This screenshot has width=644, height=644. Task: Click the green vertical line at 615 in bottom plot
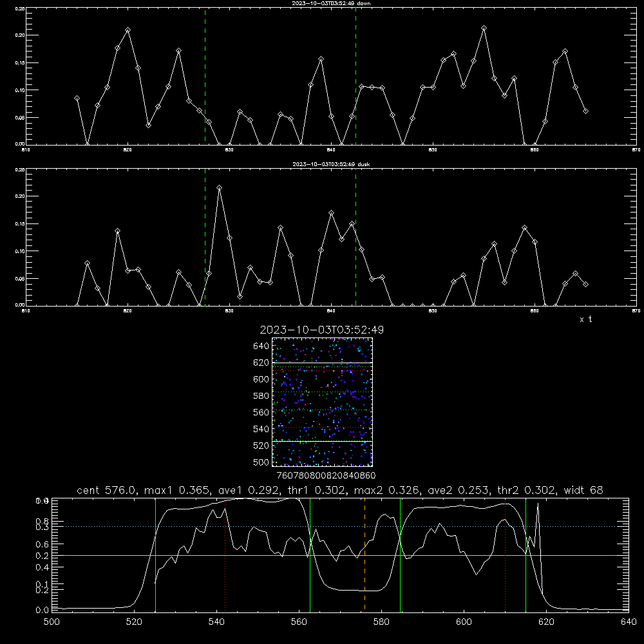526,554
